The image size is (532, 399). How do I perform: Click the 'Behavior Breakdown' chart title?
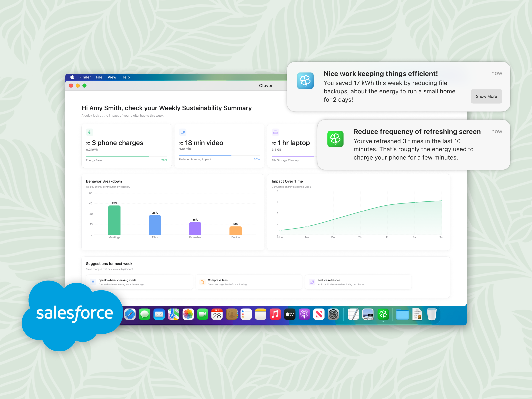point(104,181)
